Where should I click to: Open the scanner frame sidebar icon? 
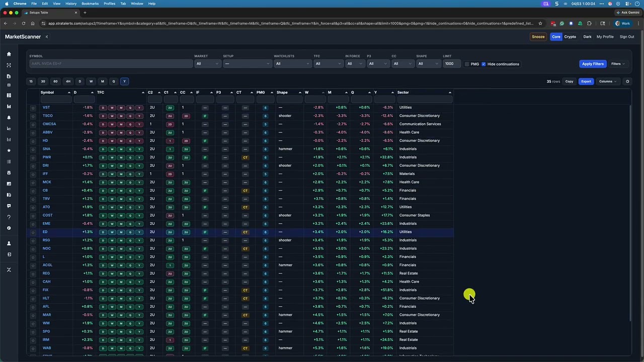pyautogui.click(x=9, y=65)
